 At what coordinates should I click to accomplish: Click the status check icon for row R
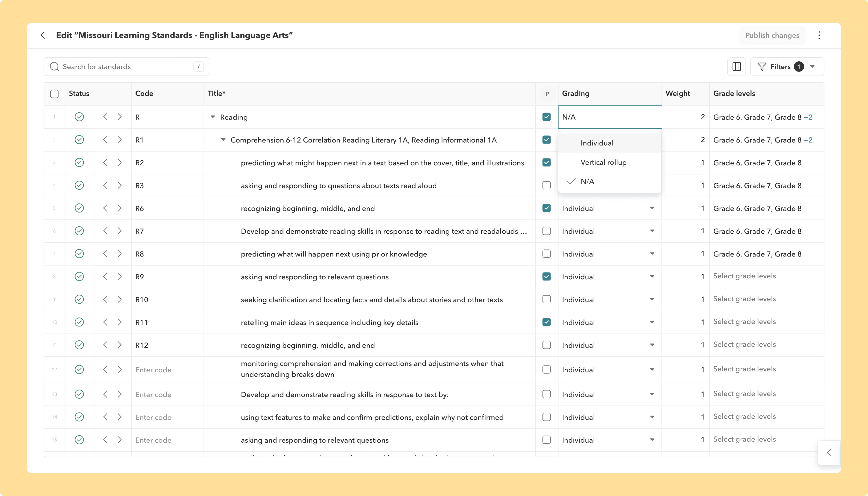pyautogui.click(x=79, y=117)
